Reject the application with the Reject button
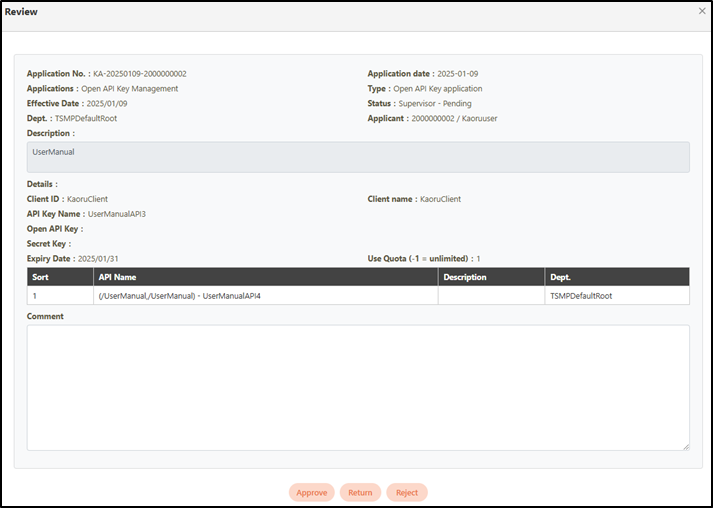Image resolution: width=713 pixels, height=508 pixels. pos(407,492)
